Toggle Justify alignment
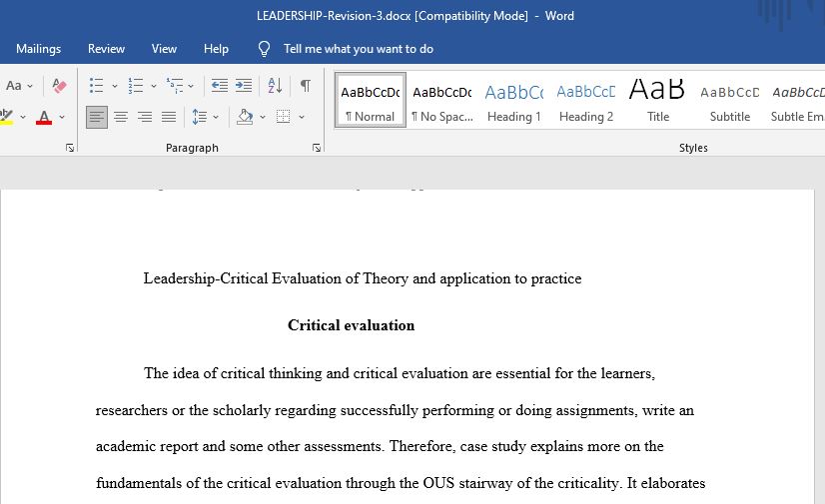825x504 pixels. 169,117
